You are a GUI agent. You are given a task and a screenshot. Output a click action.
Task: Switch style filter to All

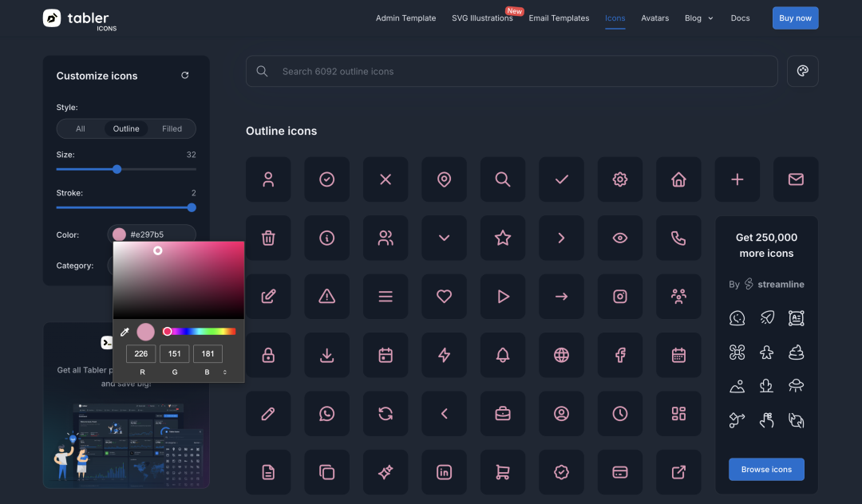click(81, 128)
